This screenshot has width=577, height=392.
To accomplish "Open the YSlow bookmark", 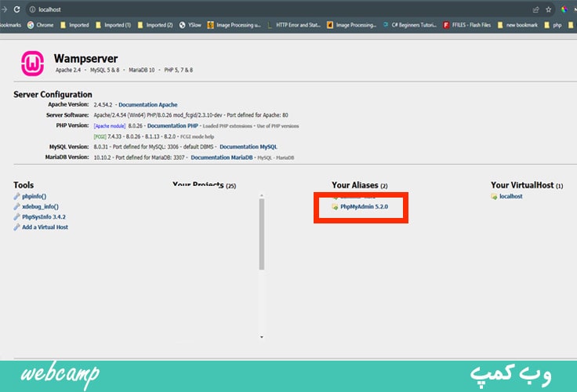I will click(191, 25).
